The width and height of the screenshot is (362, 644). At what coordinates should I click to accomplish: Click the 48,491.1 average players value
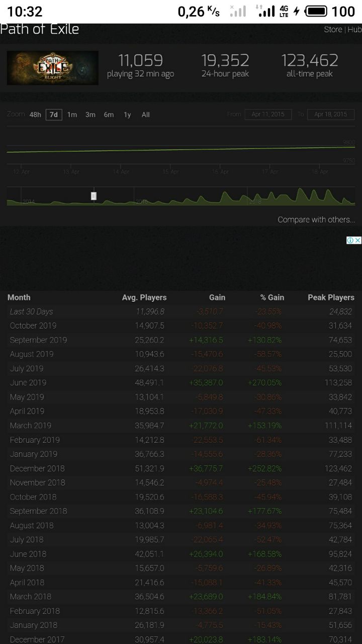tap(149, 383)
